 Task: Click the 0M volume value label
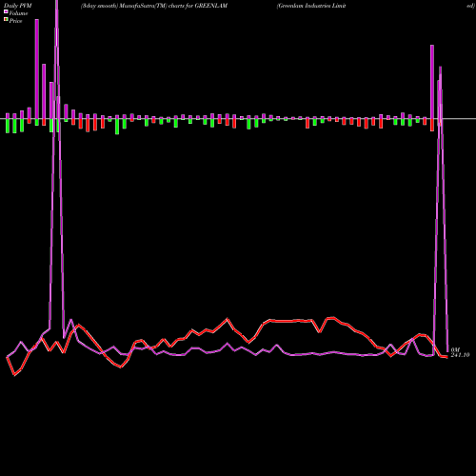pos(455,350)
